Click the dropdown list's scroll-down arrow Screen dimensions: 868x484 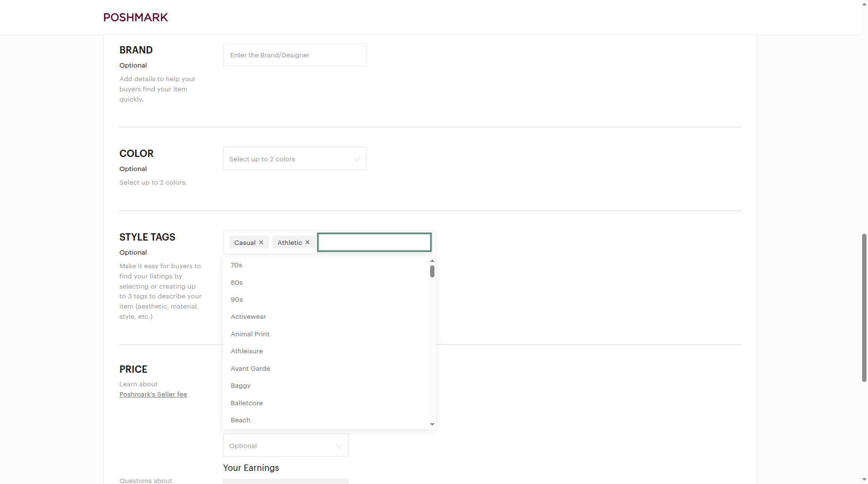[x=432, y=425]
